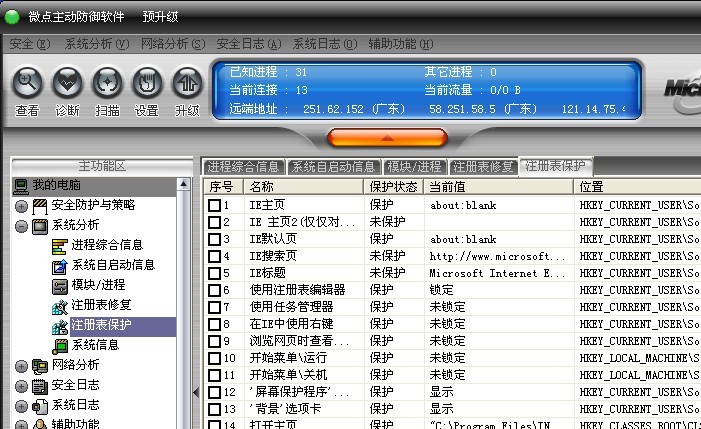Image resolution: width=701 pixels, height=429 pixels.
Task: Expand the 安全防护与策略 tree node
Action: (21, 206)
